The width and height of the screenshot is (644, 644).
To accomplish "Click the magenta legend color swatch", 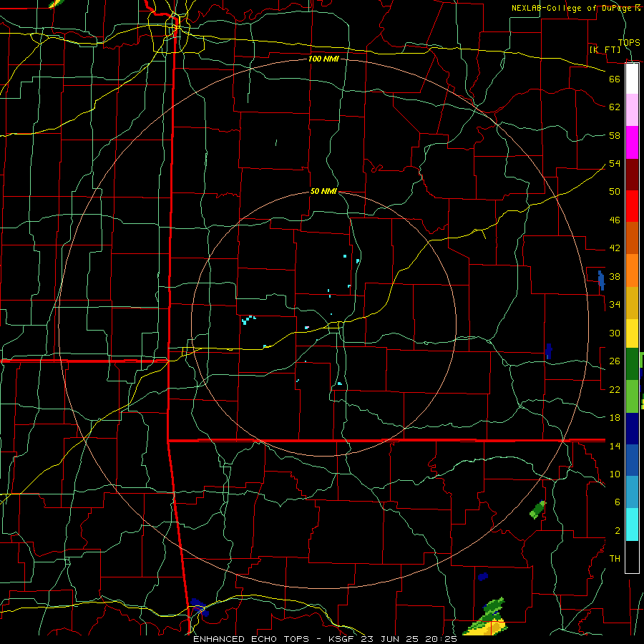I will pyautogui.click(x=632, y=142).
